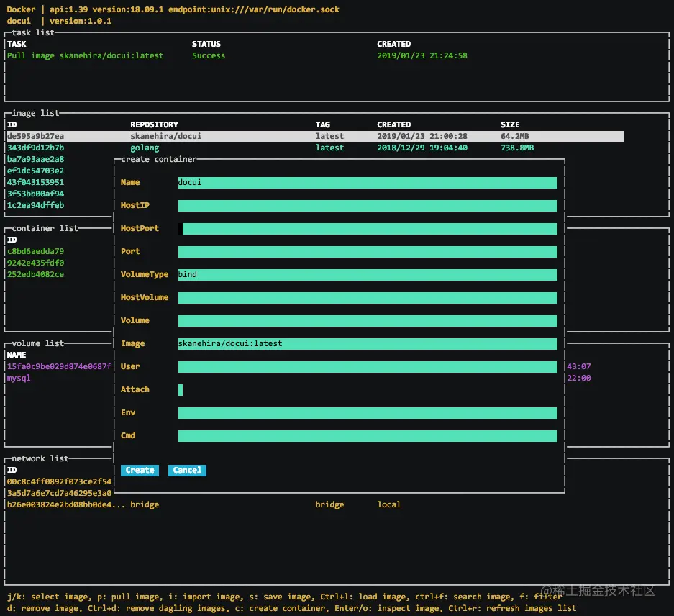Click the Cancel button

click(187, 470)
